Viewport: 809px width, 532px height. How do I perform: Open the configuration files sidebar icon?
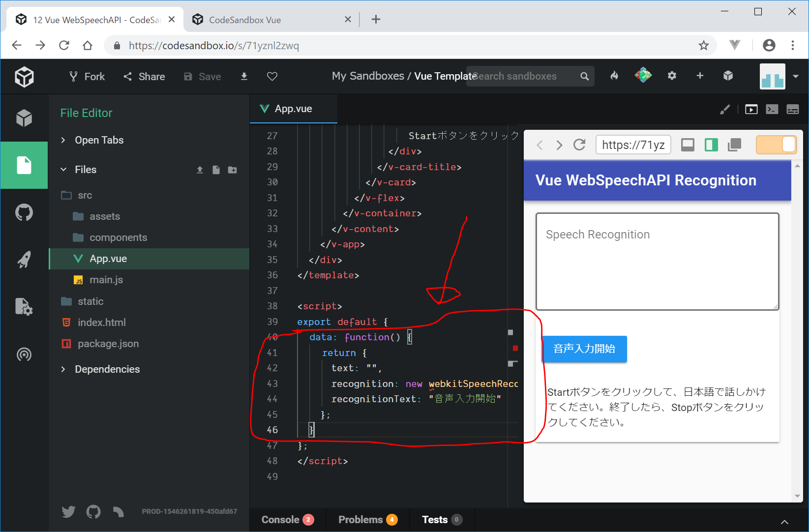coord(24,306)
